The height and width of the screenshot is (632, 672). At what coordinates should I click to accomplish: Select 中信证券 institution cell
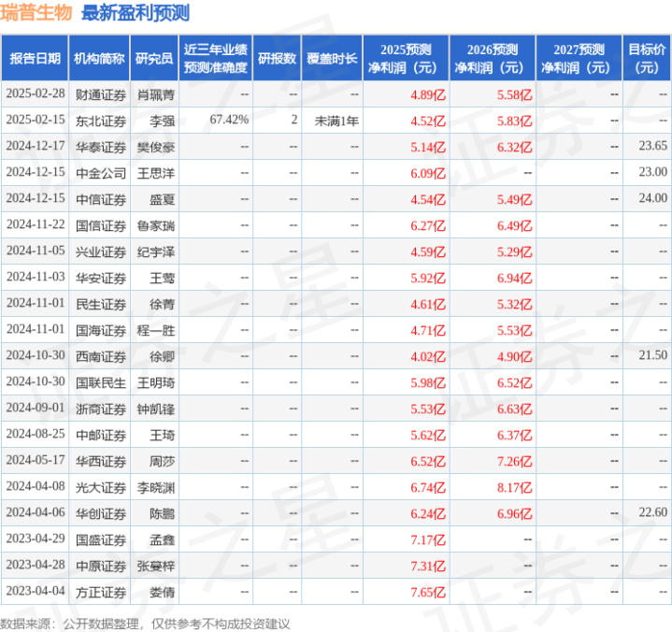(x=101, y=200)
